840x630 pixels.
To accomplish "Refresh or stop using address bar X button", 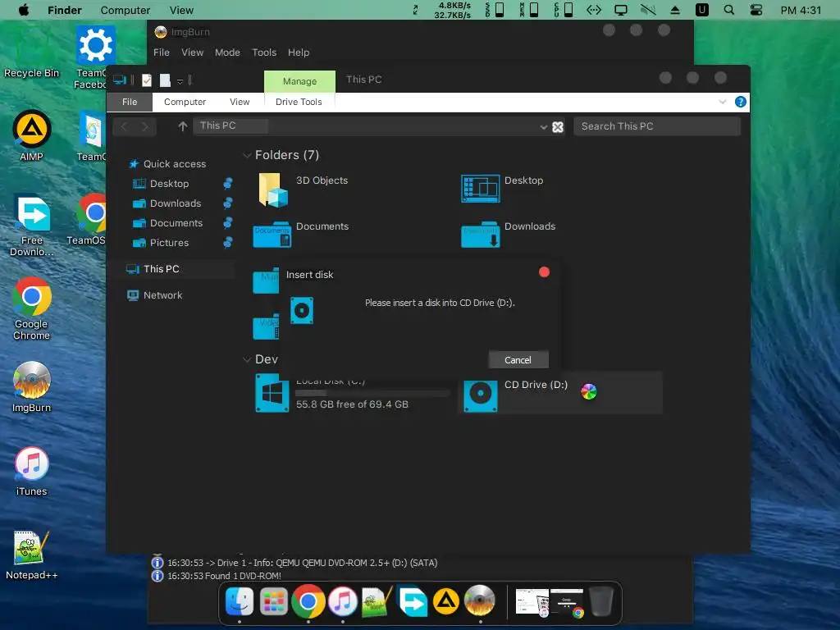I will coord(558,127).
